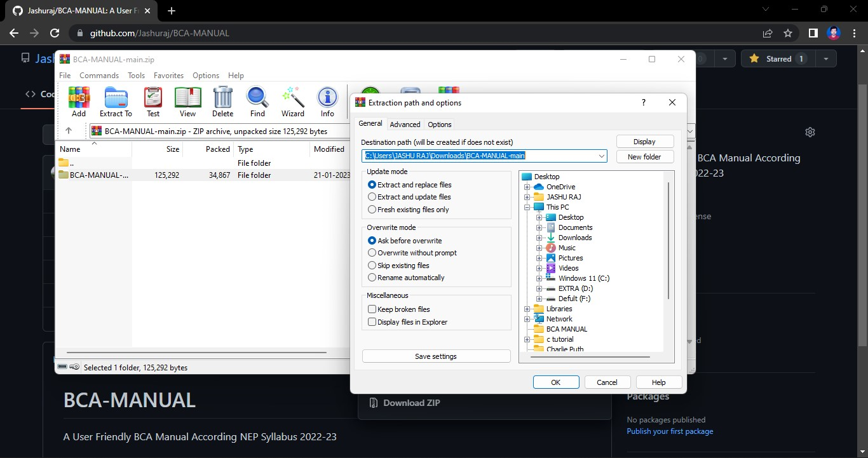Click the GitHub page vertical scrollbar
The height and width of the screenshot is (458, 868).
point(862,216)
